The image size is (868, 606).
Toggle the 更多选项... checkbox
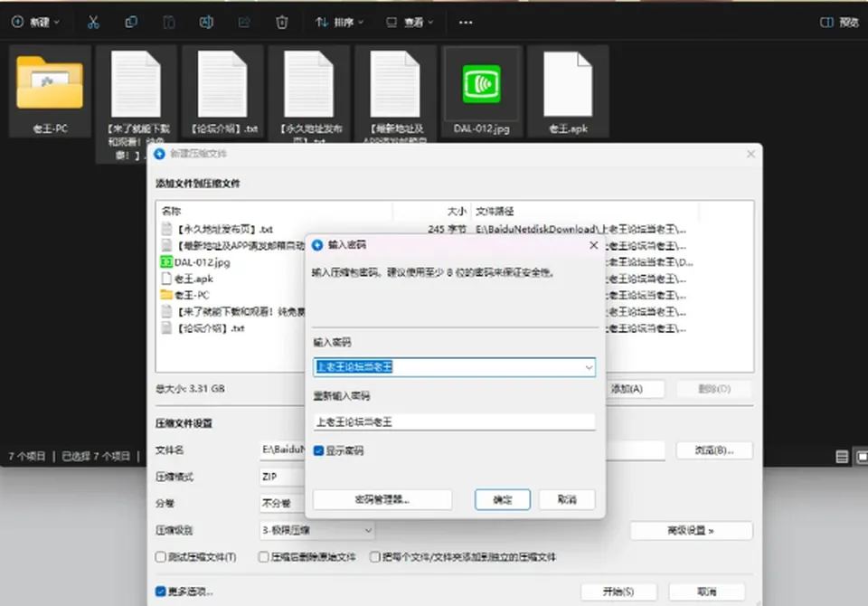[161, 592]
